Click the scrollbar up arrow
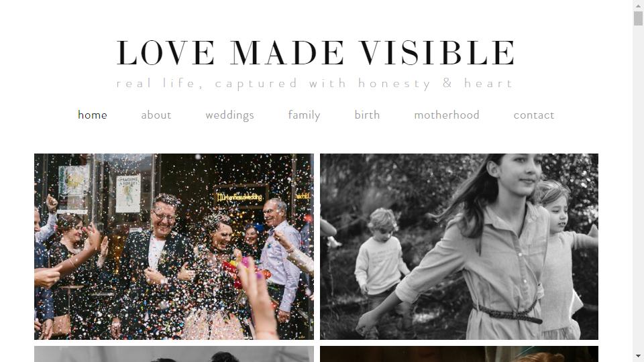This screenshot has width=644, height=362. (638, 6)
